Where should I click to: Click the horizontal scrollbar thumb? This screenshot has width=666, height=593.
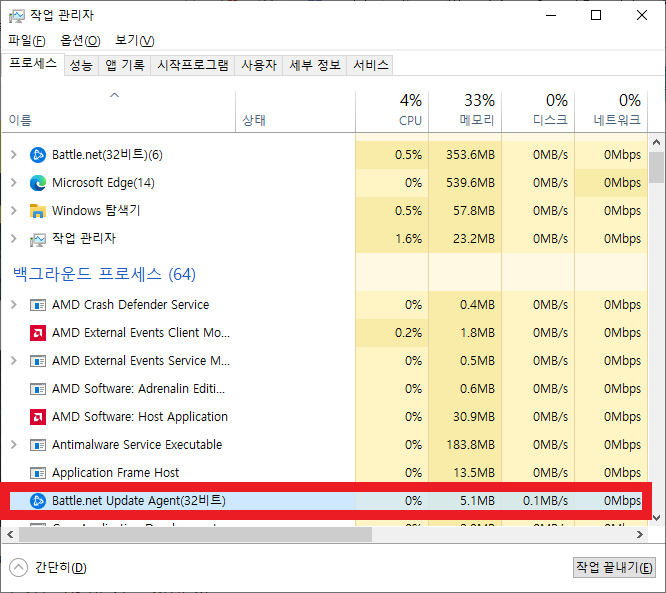pyautogui.click(x=195, y=534)
